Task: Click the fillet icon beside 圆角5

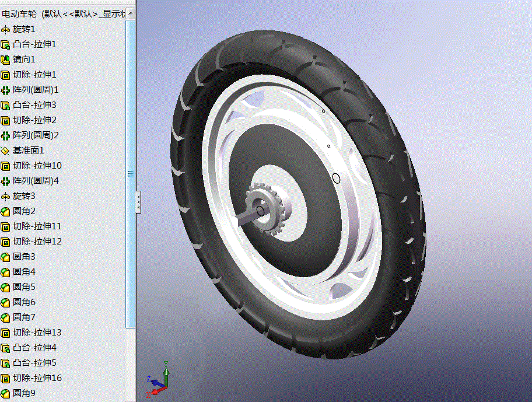Action: 5,287
